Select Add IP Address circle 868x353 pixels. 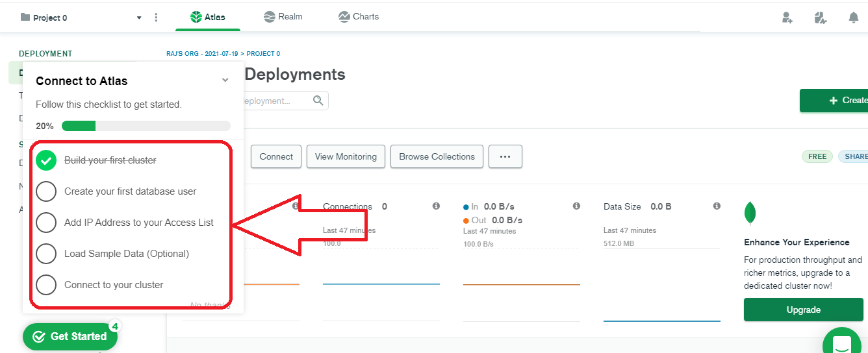[x=46, y=223]
